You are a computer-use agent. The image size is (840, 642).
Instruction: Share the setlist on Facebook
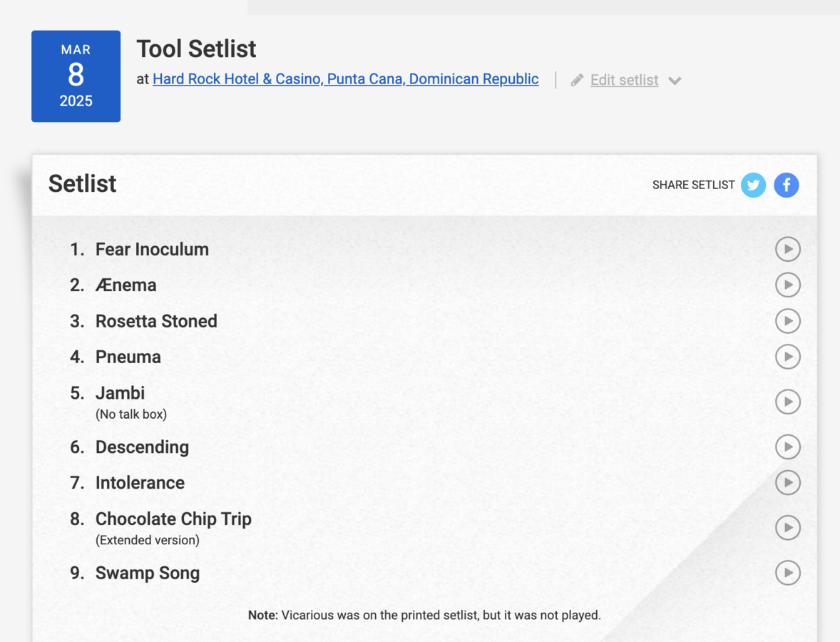click(x=786, y=185)
